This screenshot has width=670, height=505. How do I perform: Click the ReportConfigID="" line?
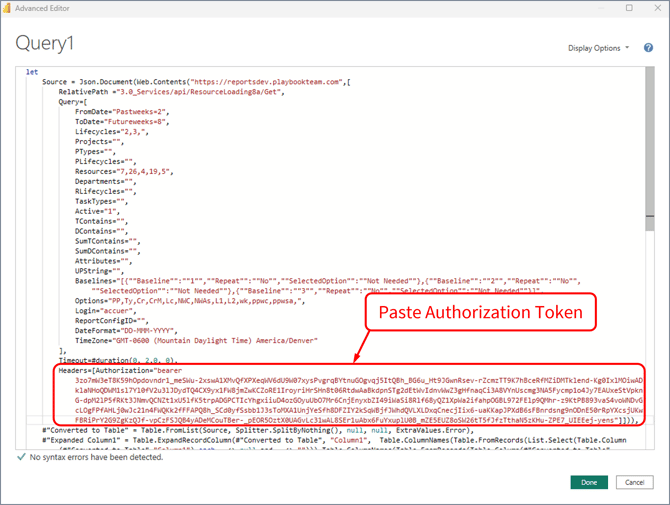[x=112, y=320]
